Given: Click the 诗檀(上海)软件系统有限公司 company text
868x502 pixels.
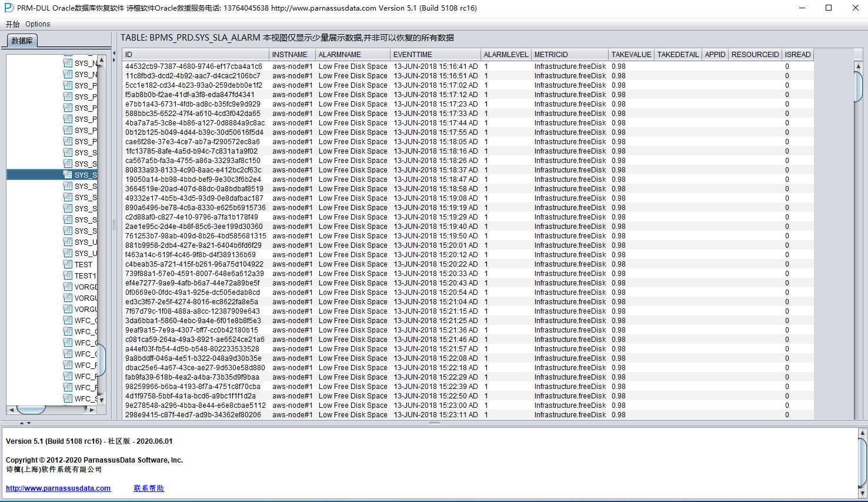Looking at the screenshot, I should click(x=54, y=470).
